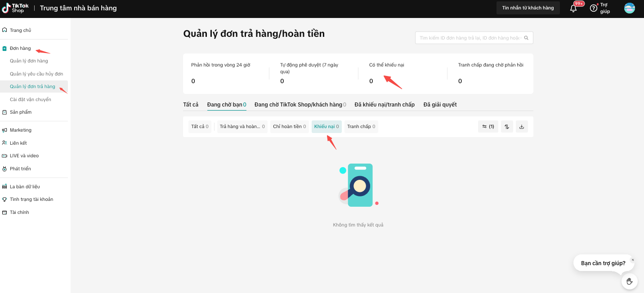Viewport: 644px width, 293px height.
Task: Open Quản lý yêu cầu hủy đơn
Action: [x=36, y=74]
